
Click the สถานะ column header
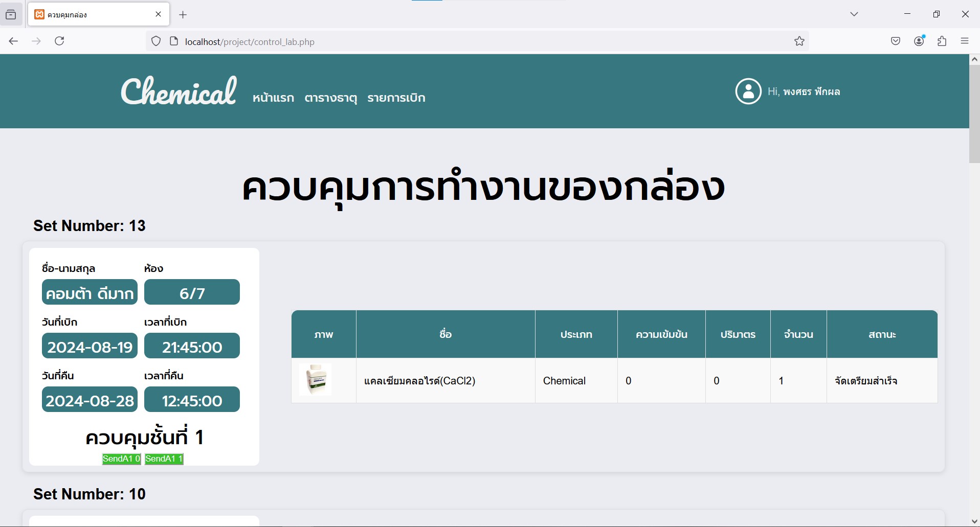point(882,334)
